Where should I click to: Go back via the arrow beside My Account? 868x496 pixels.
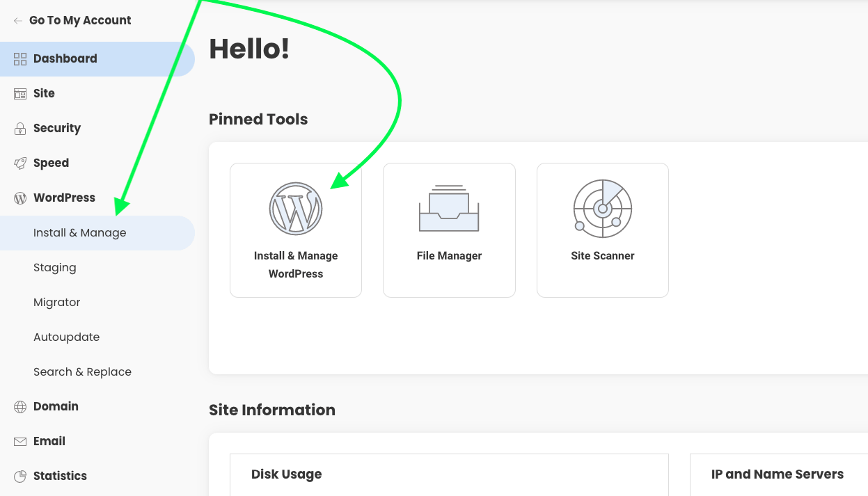tap(18, 21)
